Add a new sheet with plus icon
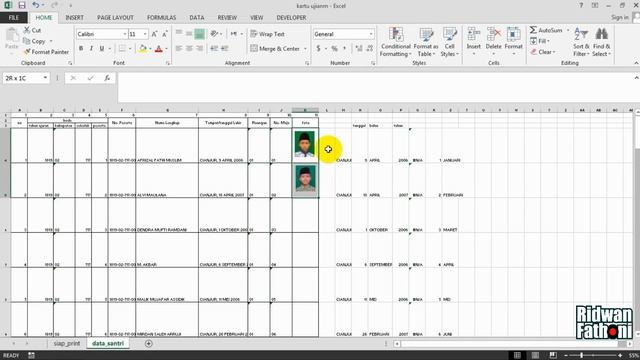 coord(149,344)
